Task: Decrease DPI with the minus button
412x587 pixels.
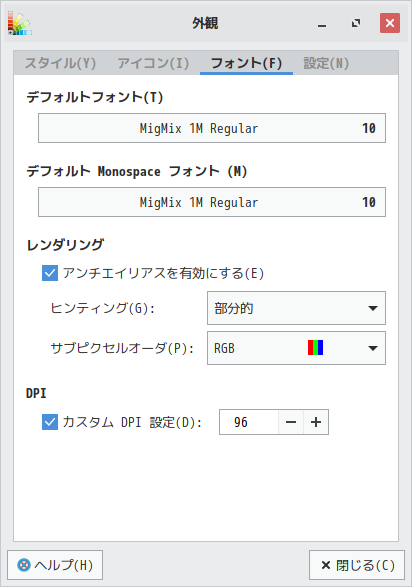Action: (x=291, y=422)
